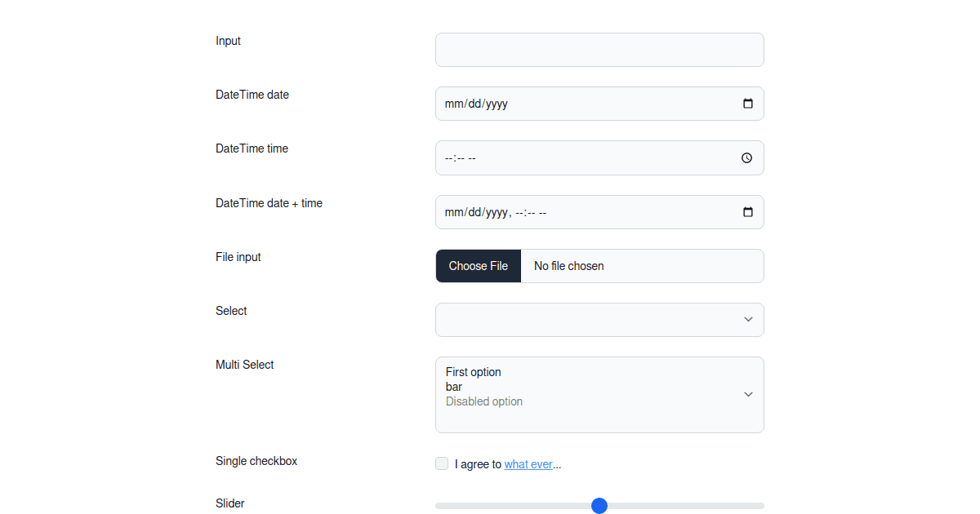Select 'First option' in the Multi Select

474,372
